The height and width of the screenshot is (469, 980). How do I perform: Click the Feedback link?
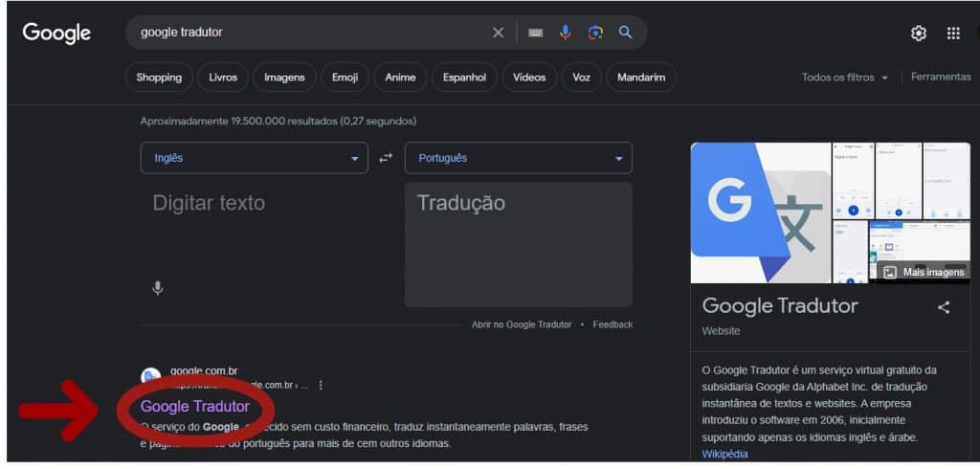[612, 324]
